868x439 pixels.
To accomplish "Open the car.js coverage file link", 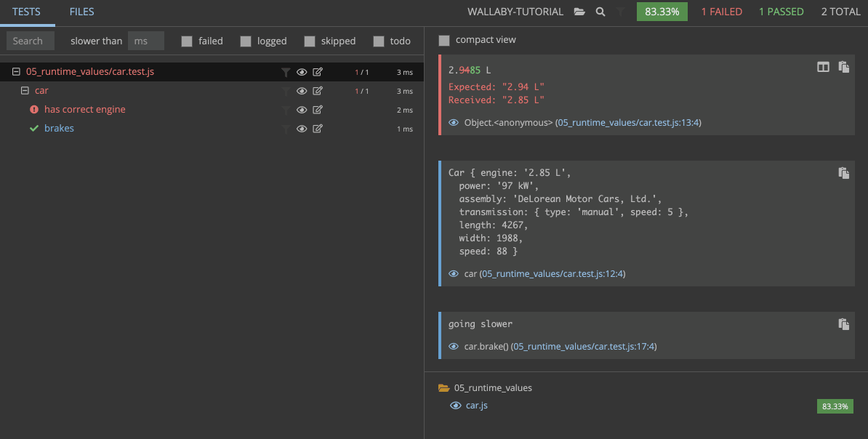I will coord(476,406).
